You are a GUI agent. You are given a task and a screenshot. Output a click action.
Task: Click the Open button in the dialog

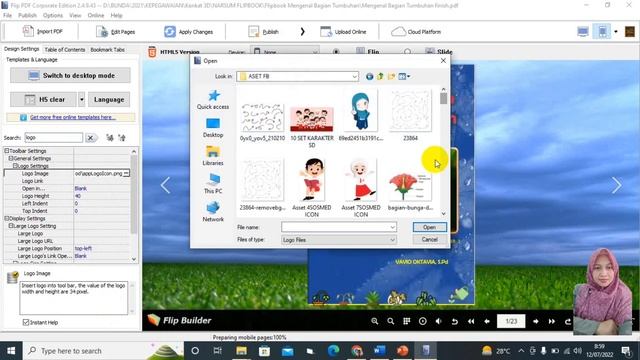click(x=429, y=227)
